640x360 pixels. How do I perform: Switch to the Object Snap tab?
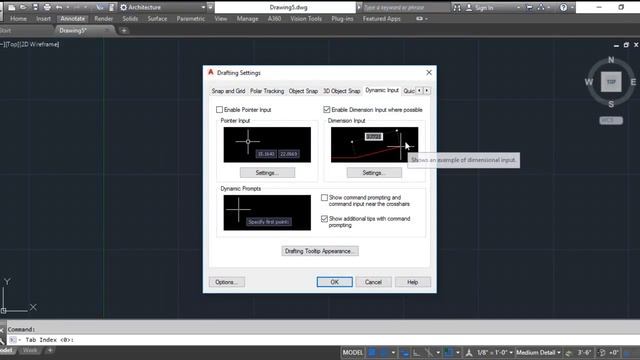tap(303, 91)
